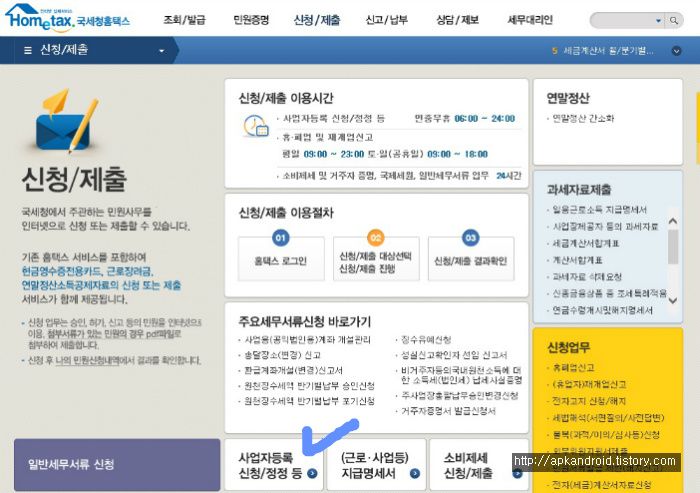The height and width of the screenshot is (493, 700).
Task: Open 전자고지 신청/해지 link
Action: click(589, 401)
